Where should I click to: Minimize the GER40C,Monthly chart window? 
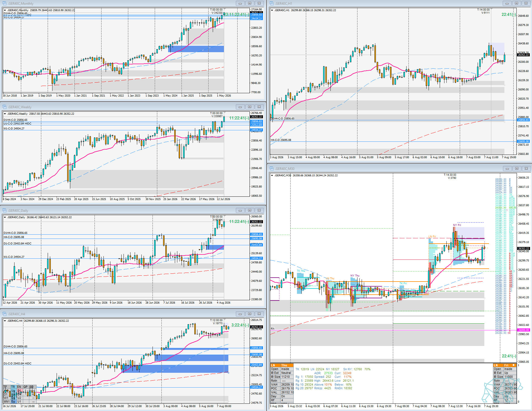tap(240, 3)
